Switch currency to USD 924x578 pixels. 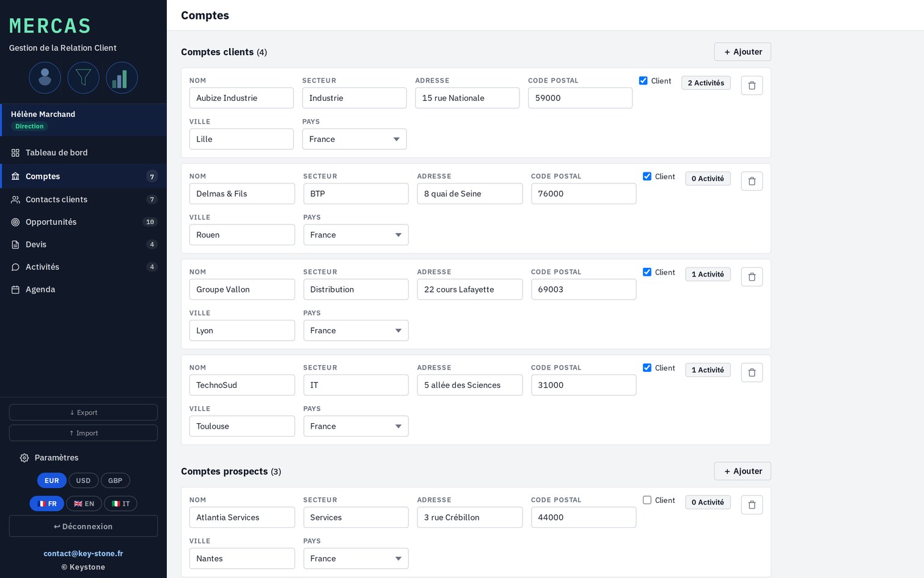coord(83,481)
